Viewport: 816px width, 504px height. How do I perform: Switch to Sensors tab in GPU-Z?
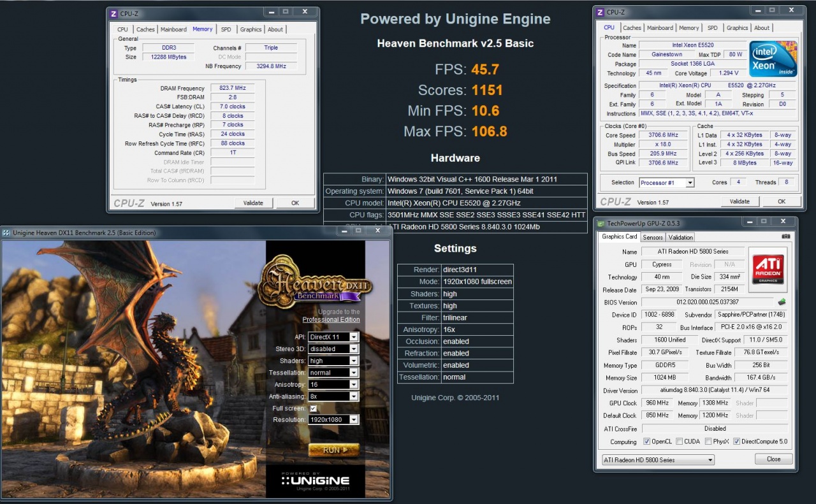click(x=653, y=237)
